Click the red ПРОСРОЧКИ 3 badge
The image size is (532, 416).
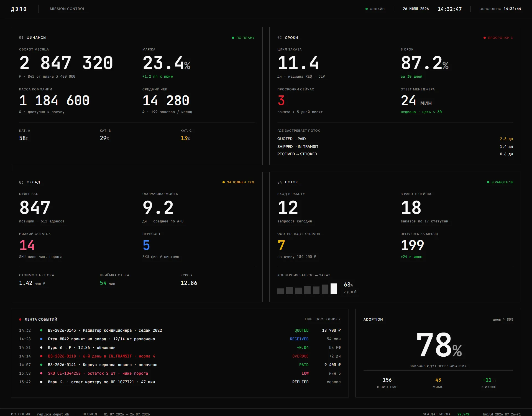498,38
